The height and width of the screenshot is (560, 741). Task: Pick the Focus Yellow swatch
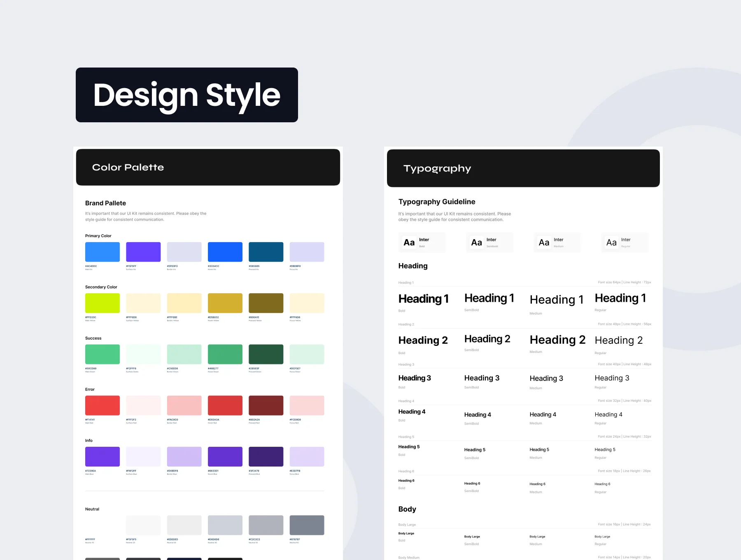point(307,303)
